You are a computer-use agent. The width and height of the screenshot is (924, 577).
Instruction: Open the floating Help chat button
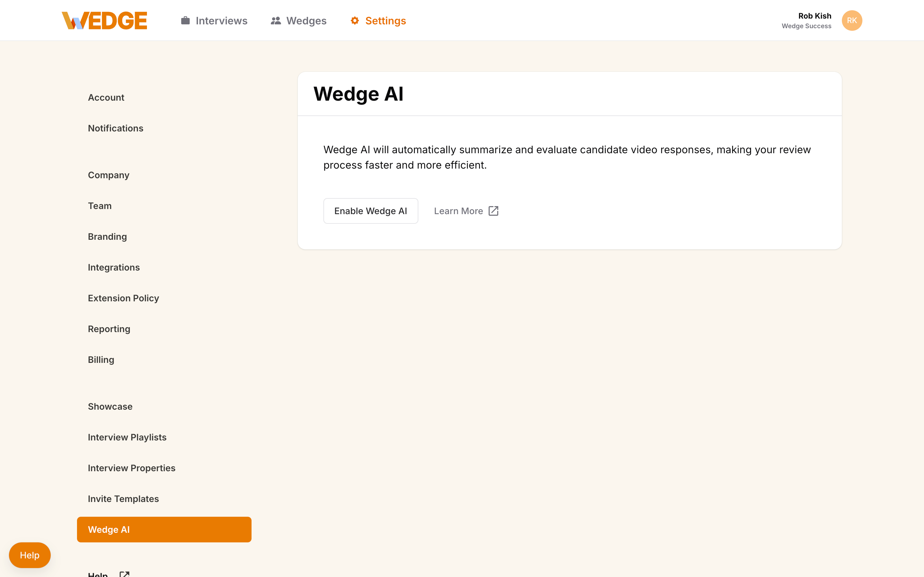click(x=30, y=555)
